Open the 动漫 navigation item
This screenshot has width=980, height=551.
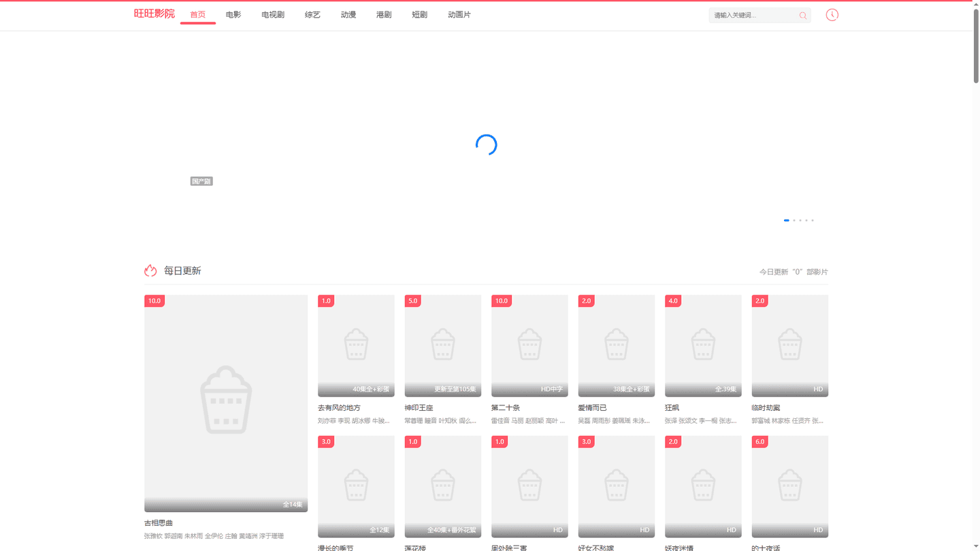348,15
